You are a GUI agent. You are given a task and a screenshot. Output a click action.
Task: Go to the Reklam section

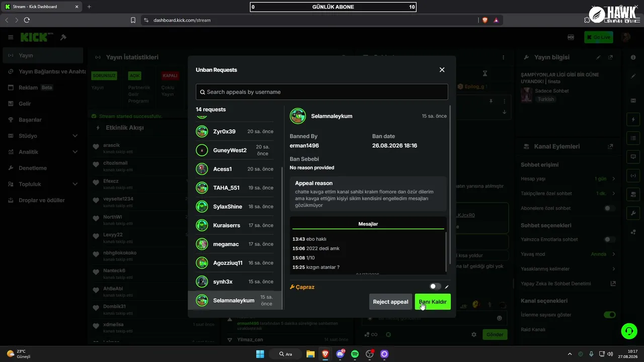click(x=43, y=87)
